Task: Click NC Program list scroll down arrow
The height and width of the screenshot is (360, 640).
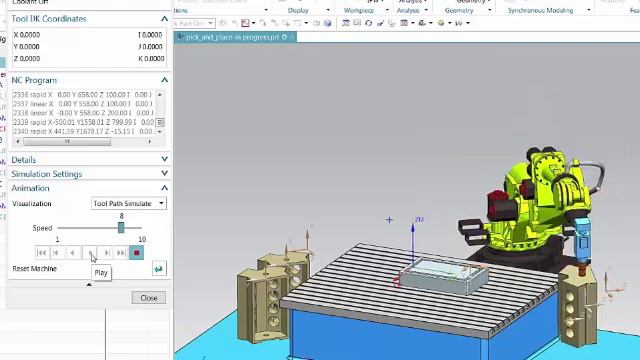Action: tap(160, 132)
